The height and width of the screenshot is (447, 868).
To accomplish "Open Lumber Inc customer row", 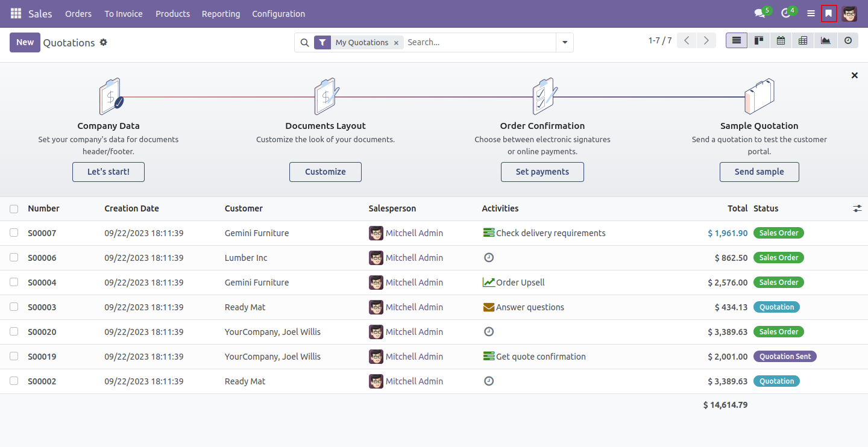I will coord(246,258).
